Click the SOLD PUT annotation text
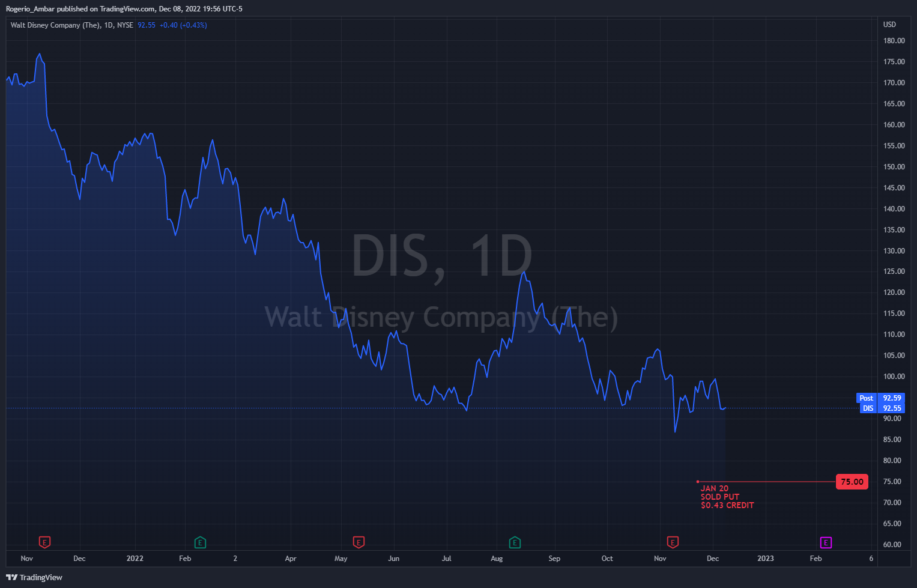917x588 pixels. pos(720,497)
